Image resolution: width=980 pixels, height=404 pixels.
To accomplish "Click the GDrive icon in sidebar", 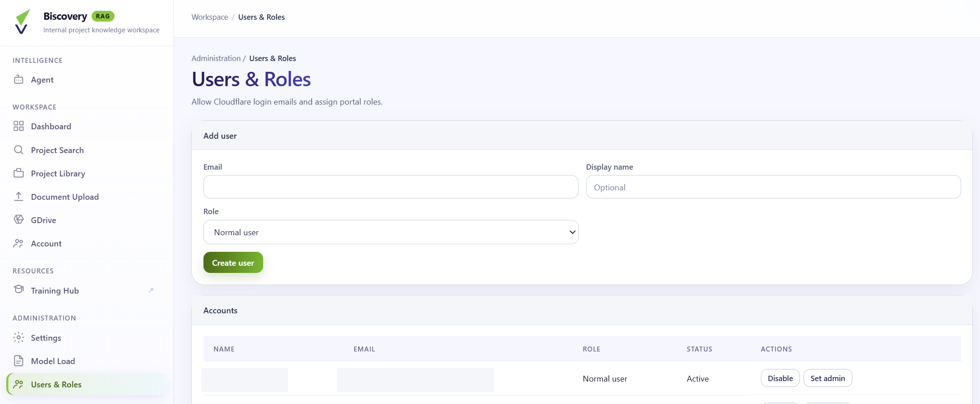I will tap(18, 220).
